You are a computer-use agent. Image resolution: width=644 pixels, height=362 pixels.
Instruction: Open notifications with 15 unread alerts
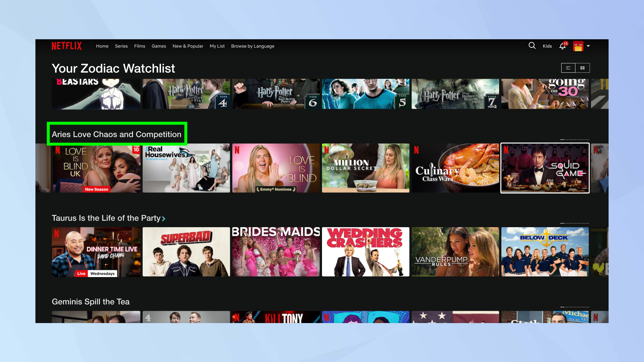[563, 46]
